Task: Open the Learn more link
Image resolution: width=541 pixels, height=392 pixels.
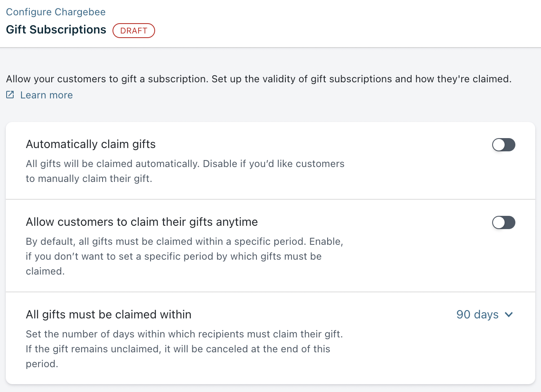Action: [x=46, y=95]
